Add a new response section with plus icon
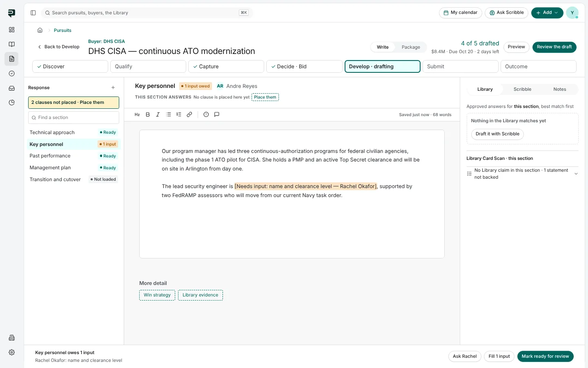 [113, 88]
